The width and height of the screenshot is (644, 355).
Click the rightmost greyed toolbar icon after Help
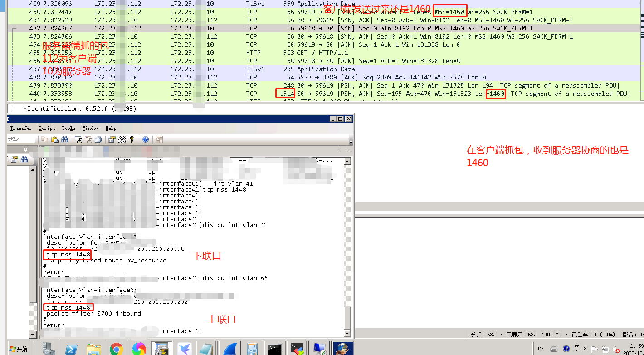[x=159, y=139]
